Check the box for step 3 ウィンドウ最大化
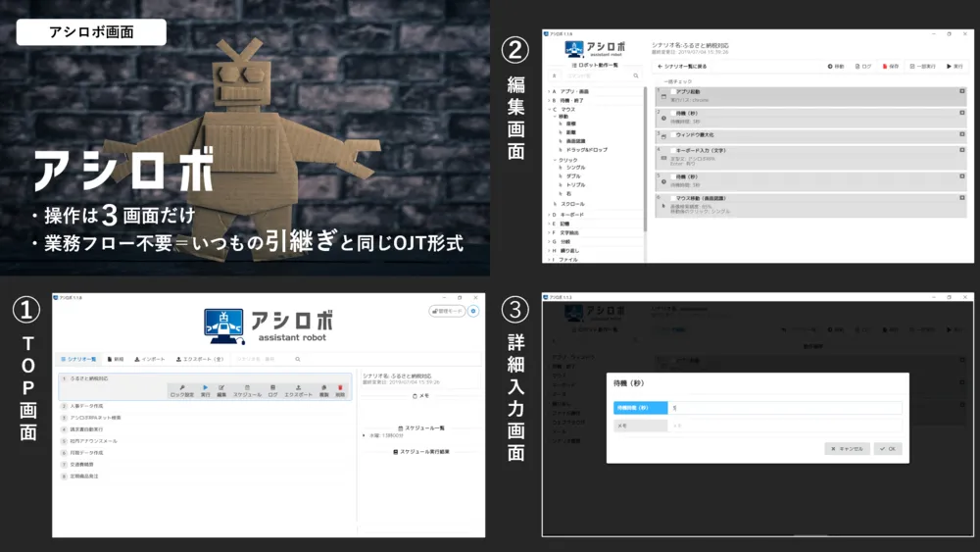The width and height of the screenshot is (980, 552). [673, 135]
